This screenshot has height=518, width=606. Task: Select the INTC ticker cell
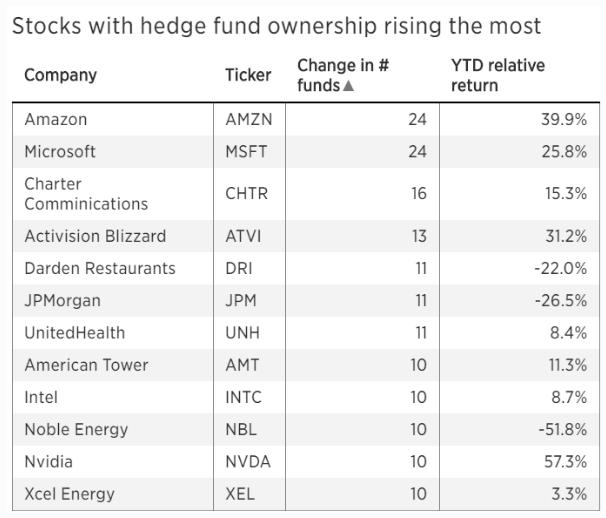point(243,397)
